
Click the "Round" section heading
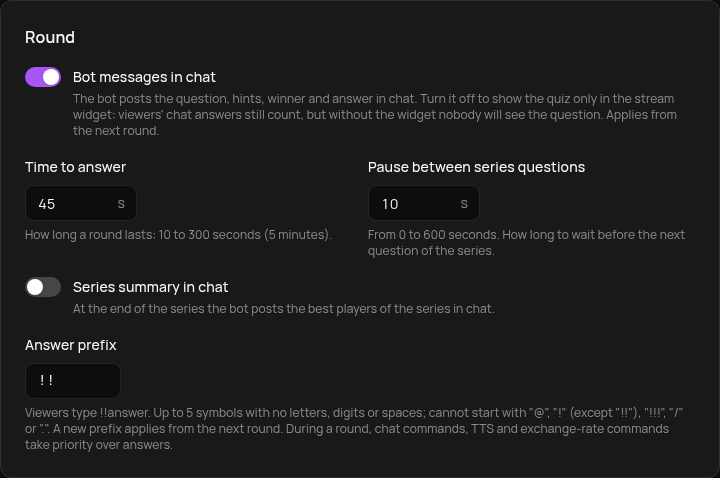pos(50,37)
